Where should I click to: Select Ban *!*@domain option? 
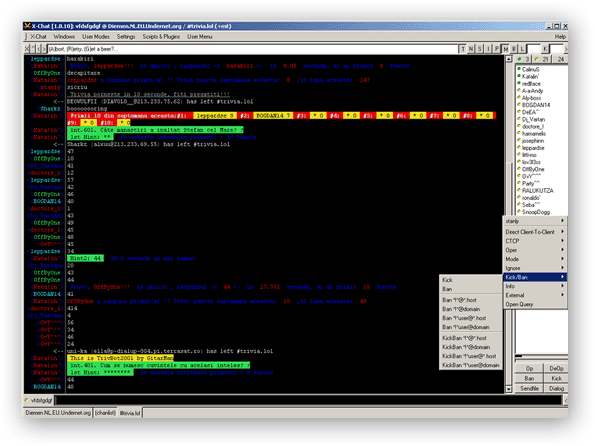pos(471,309)
